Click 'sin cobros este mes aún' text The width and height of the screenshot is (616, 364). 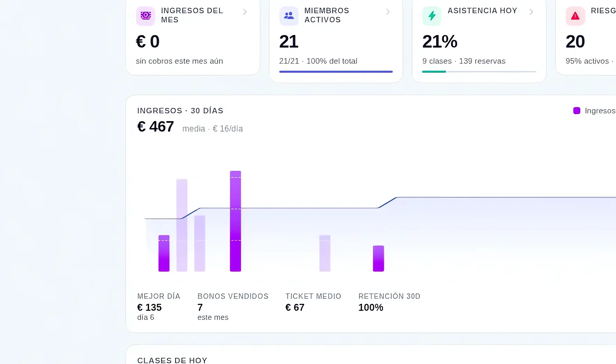pyautogui.click(x=179, y=61)
